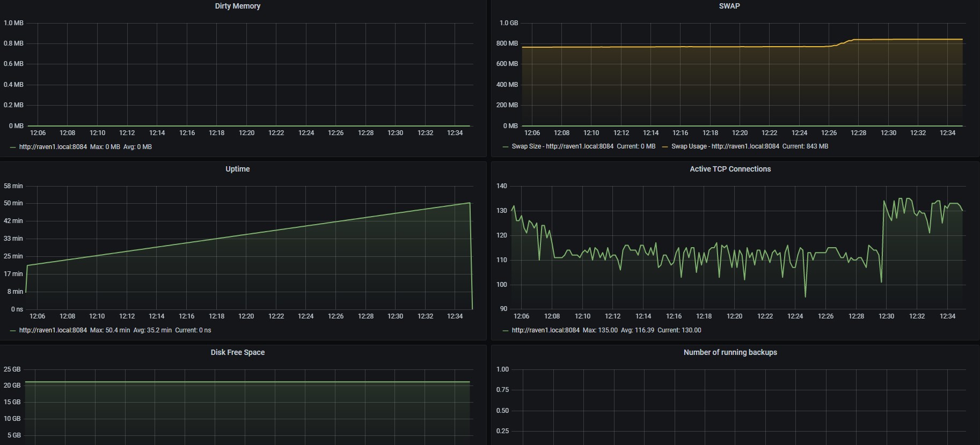Click the "12:34" time label under Uptime graph
This screenshot has width=980, height=445.
click(455, 316)
